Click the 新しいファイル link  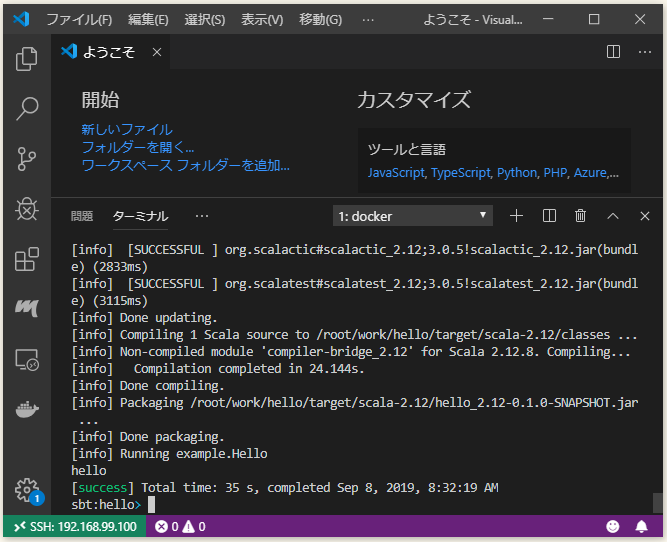[x=127, y=129]
